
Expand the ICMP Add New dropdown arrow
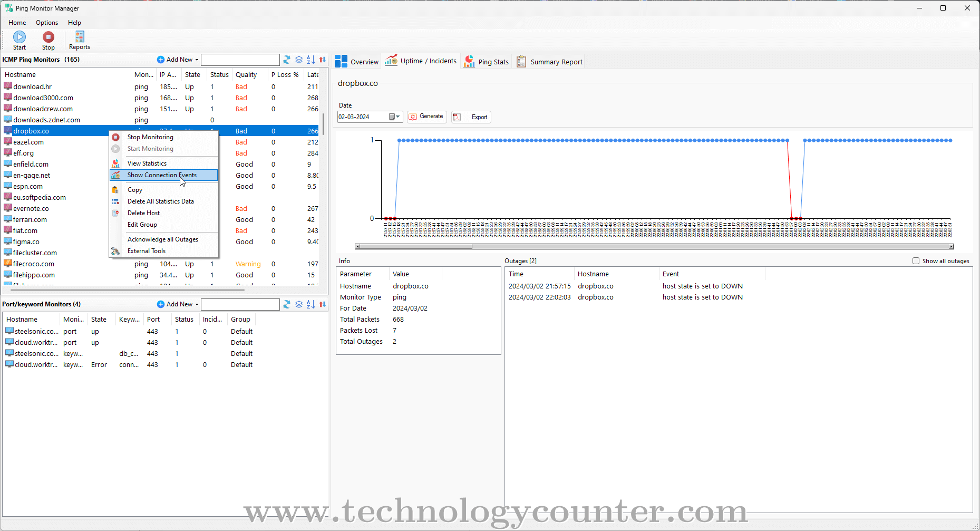click(x=197, y=60)
